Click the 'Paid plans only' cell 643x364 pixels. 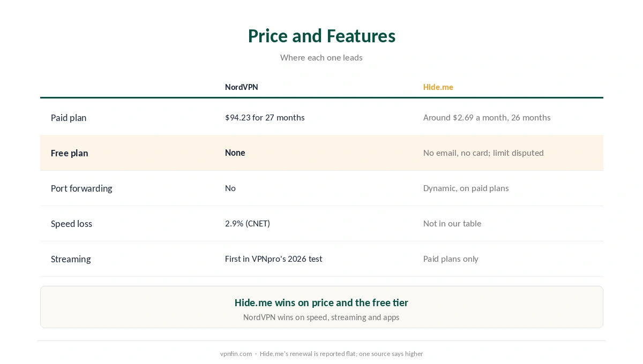[x=451, y=259]
